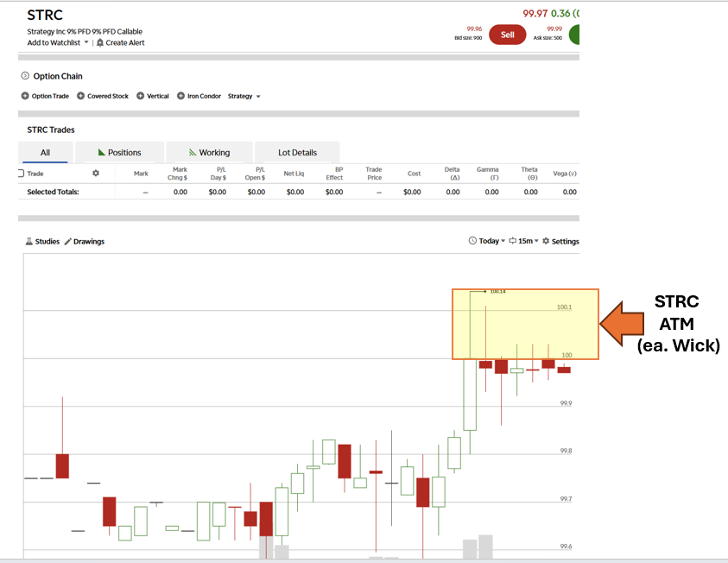Click plus icon beside Covered Stock
The width and height of the screenshot is (728, 563).
pos(81,96)
